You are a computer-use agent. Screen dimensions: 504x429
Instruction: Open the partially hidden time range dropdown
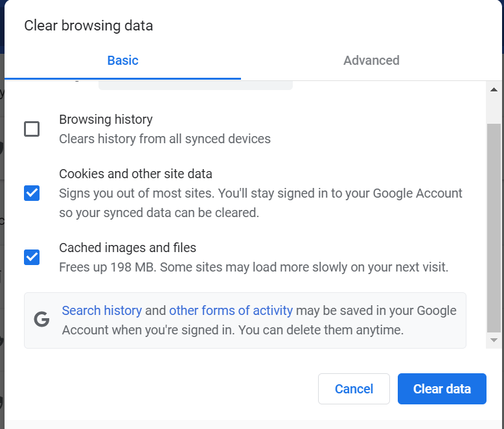(x=195, y=85)
